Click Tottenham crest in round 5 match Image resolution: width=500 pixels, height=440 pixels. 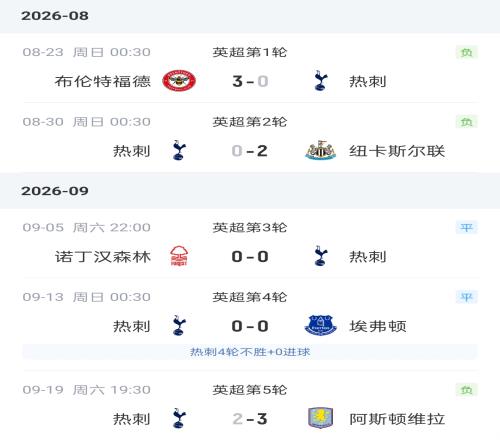click(179, 418)
